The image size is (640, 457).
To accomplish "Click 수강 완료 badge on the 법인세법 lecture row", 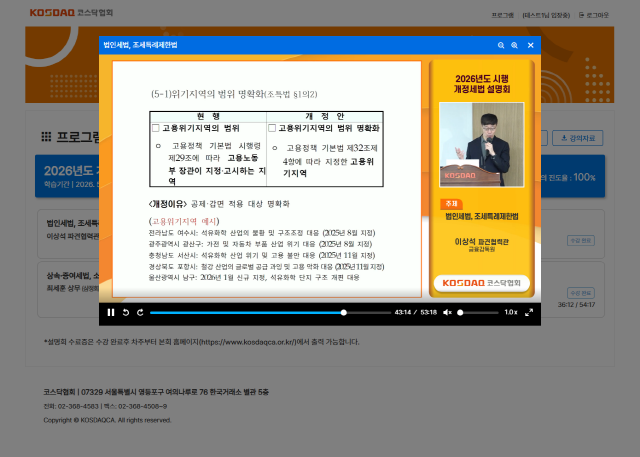I will coord(580,241).
